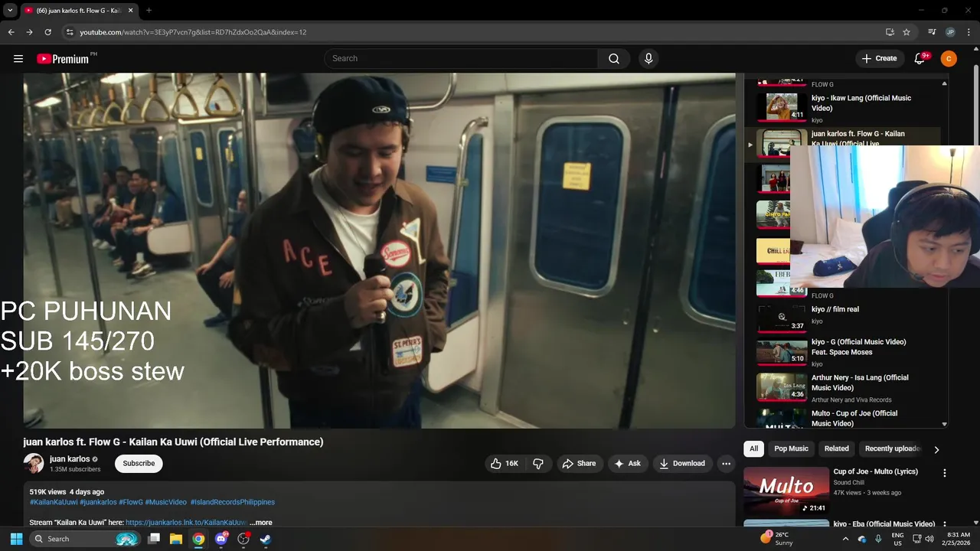Viewport: 980px width, 551px height.
Task: Open a new browser tab
Action: click(x=149, y=11)
